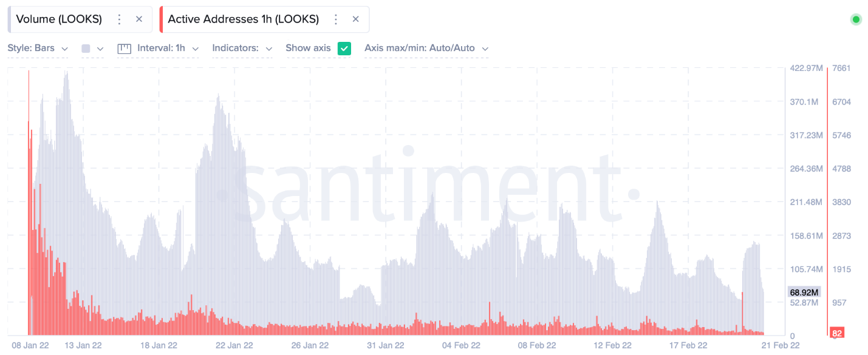Click the 08 Jan 22 date label
The image size is (868, 355).
(x=30, y=345)
